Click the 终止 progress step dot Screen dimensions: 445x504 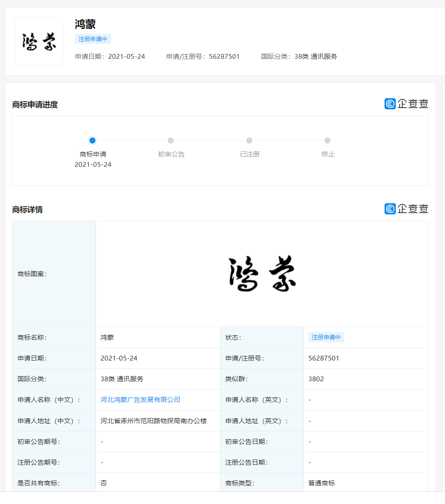[327, 140]
